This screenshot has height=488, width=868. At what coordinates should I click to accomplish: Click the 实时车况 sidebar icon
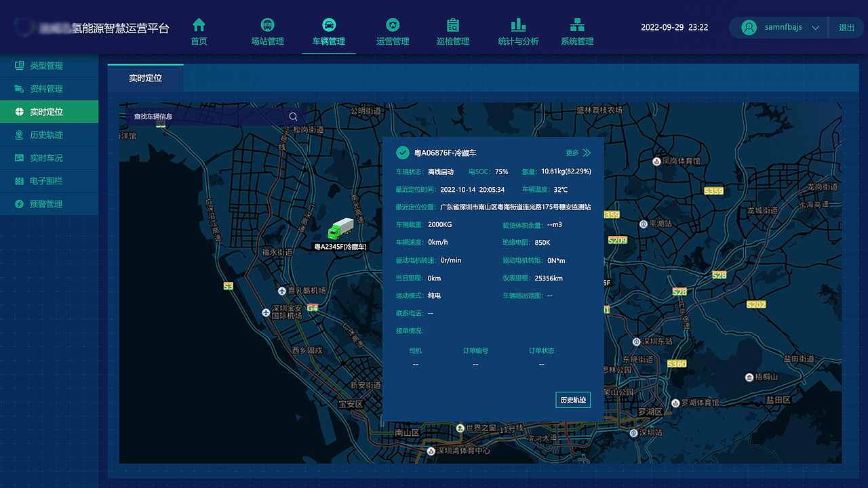coord(19,158)
